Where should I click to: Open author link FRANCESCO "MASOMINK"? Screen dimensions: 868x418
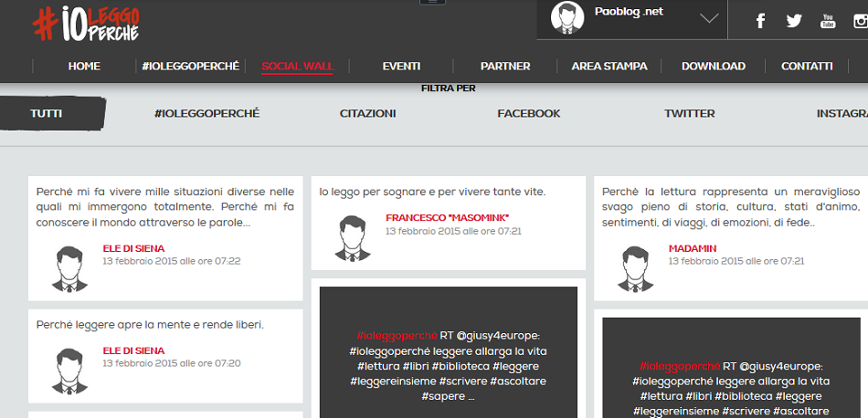tap(447, 218)
